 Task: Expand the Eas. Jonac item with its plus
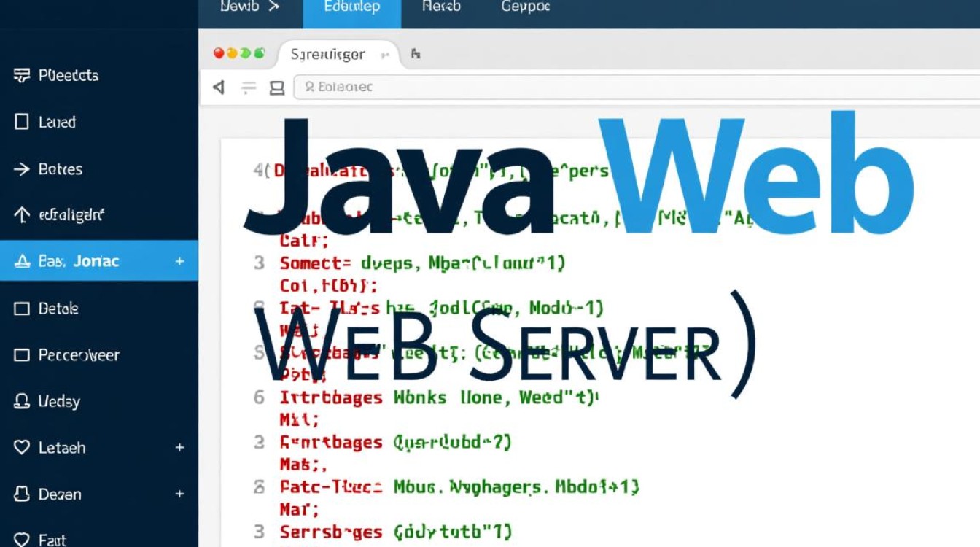tap(179, 261)
